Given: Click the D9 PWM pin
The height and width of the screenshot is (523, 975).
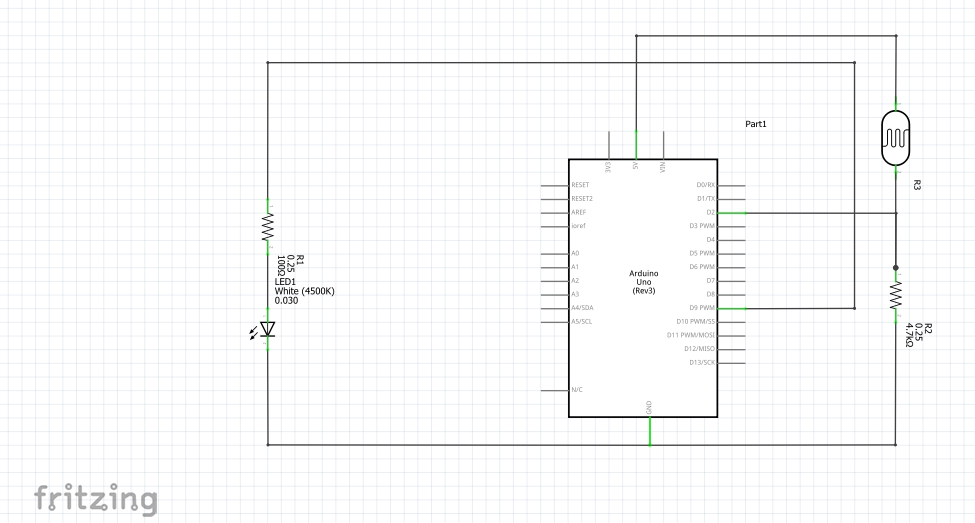Looking at the screenshot, I should (731, 308).
